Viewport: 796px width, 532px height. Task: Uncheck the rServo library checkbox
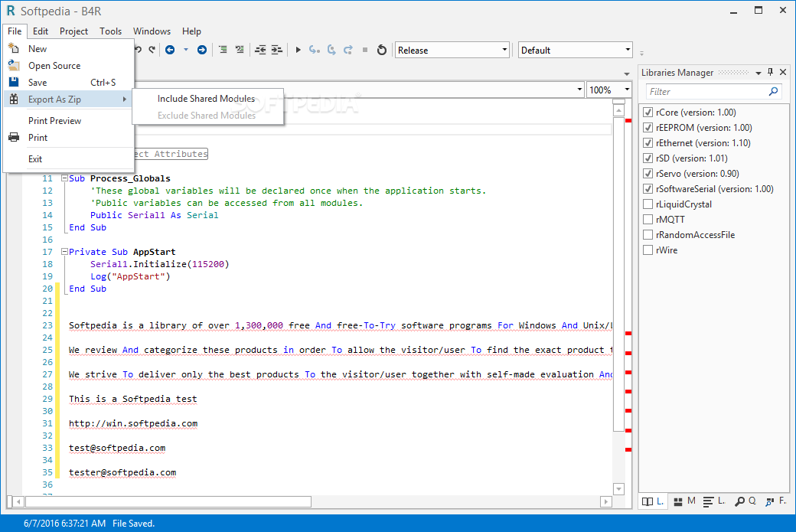[x=648, y=173]
